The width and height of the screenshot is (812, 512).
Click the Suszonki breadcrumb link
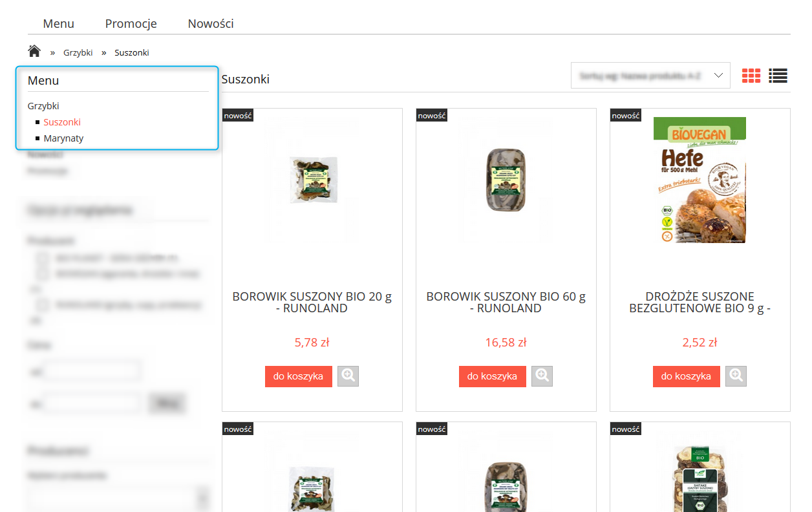click(132, 52)
